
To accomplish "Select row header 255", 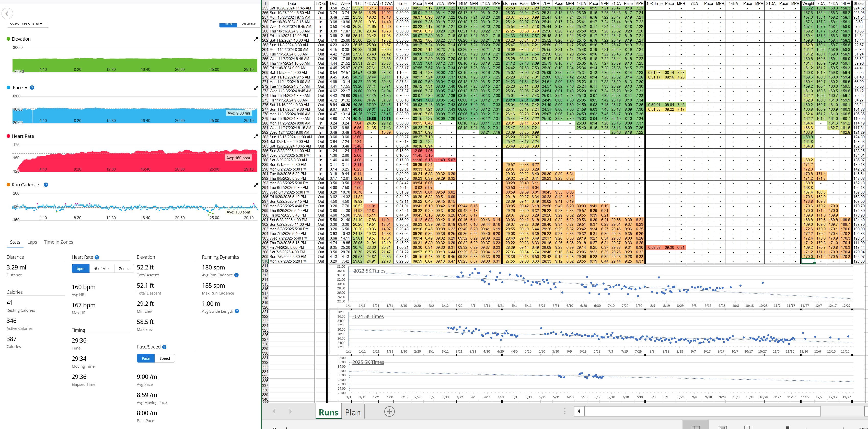I will click(x=265, y=8).
